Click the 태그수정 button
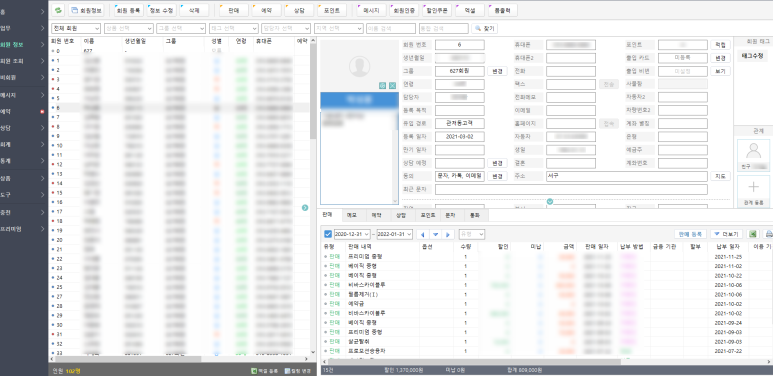The width and height of the screenshot is (773, 376). 752,56
